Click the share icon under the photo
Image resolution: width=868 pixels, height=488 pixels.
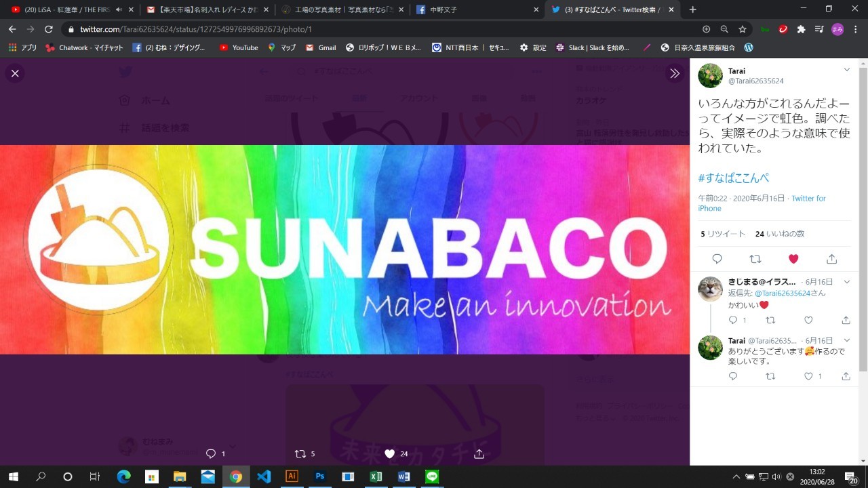(x=479, y=453)
